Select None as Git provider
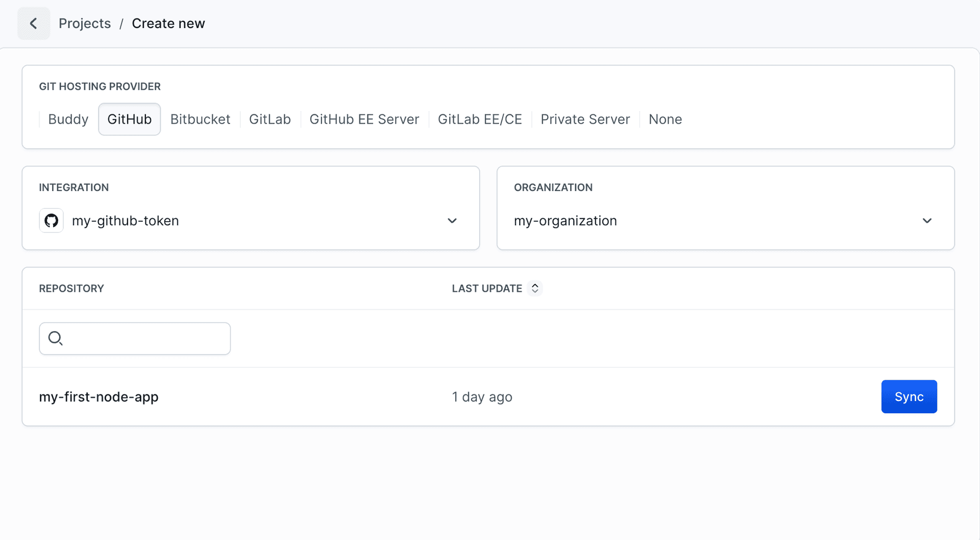The width and height of the screenshot is (980, 540). pyautogui.click(x=665, y=119)
